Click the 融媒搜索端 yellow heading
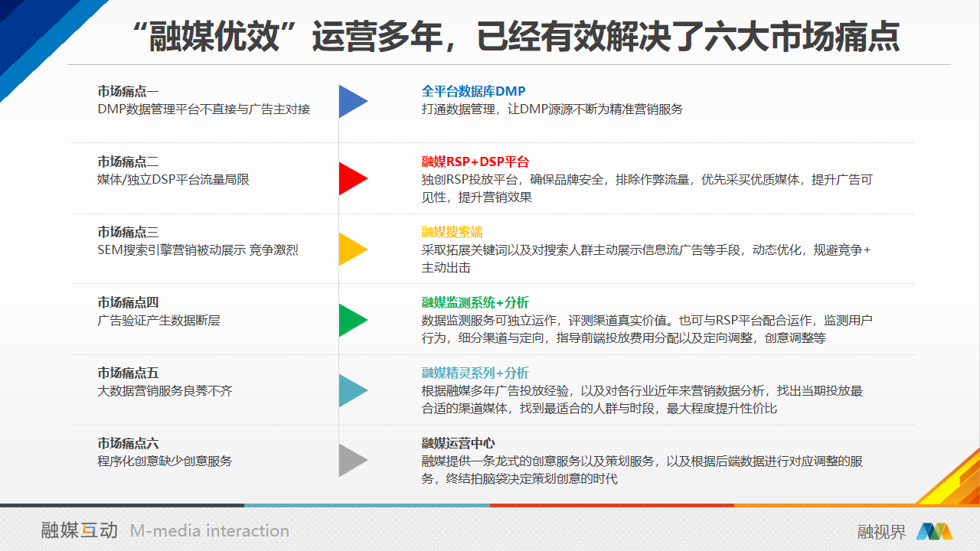This screenshot has height=551, width=980. coord(452,232)
